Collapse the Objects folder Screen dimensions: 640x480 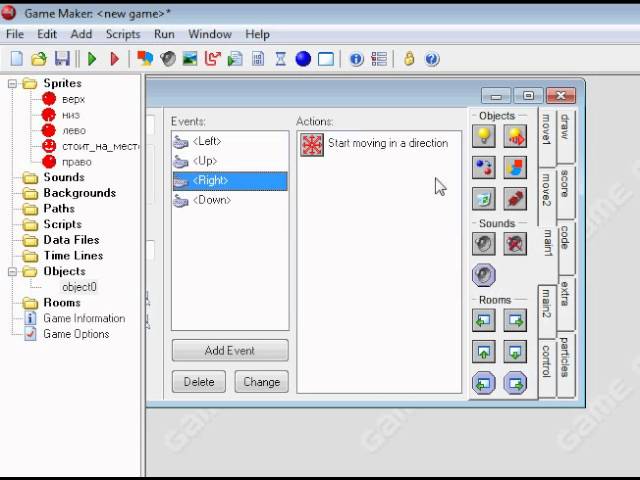point(12,271)
